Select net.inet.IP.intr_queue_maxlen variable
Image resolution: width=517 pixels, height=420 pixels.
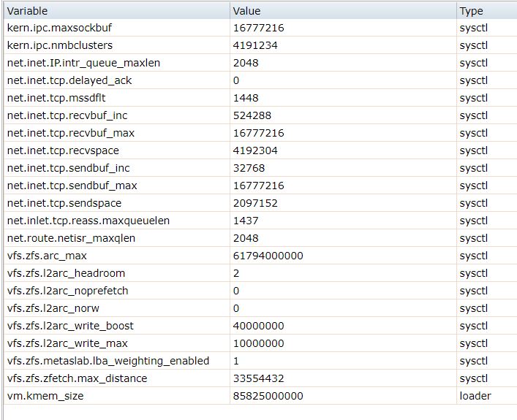(x=83, y=63)
